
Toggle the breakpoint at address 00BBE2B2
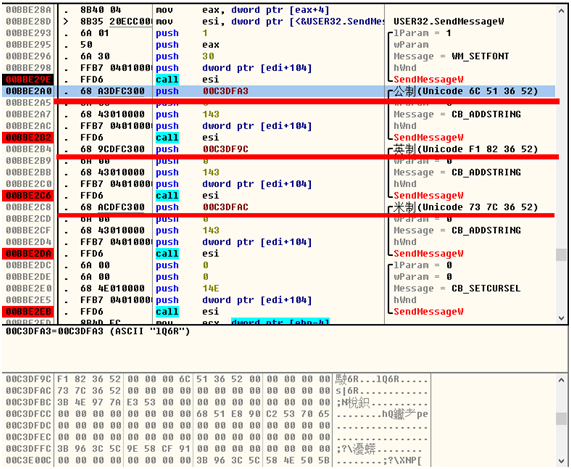click(28, 138)
